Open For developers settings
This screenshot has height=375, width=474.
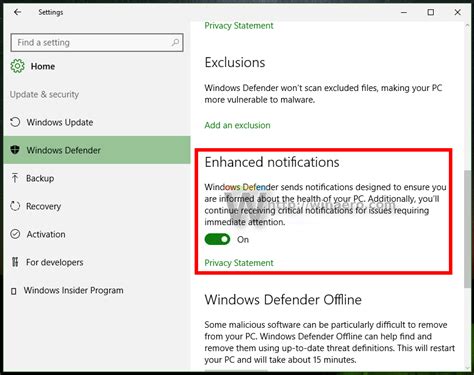[x=97, y=262]
